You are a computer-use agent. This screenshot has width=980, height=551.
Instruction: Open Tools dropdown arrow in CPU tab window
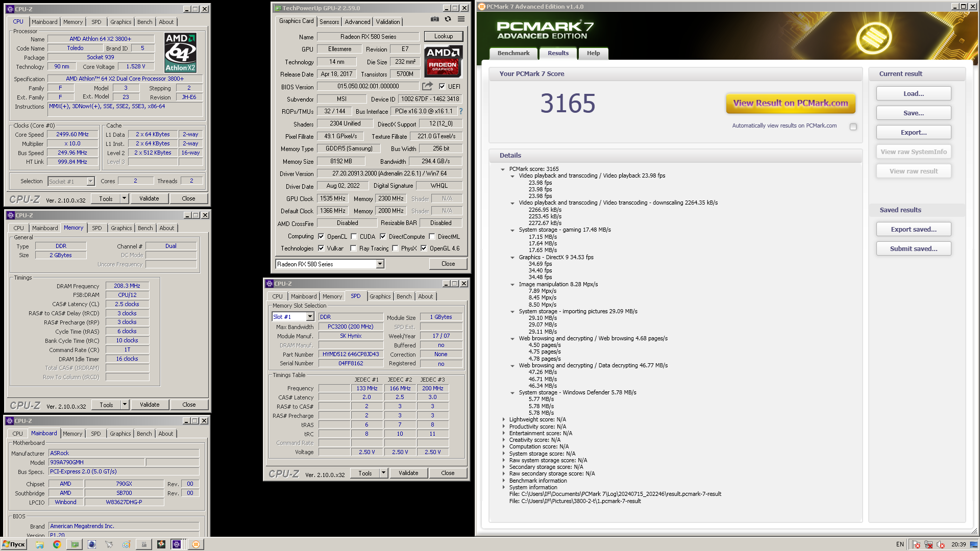coord(124,198)
